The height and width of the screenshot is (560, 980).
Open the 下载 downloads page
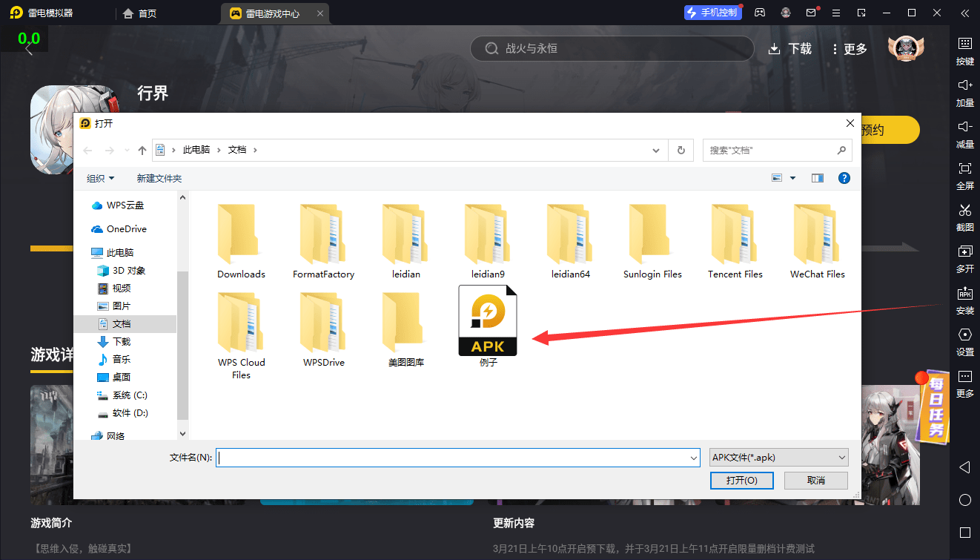tap(790, 48)
